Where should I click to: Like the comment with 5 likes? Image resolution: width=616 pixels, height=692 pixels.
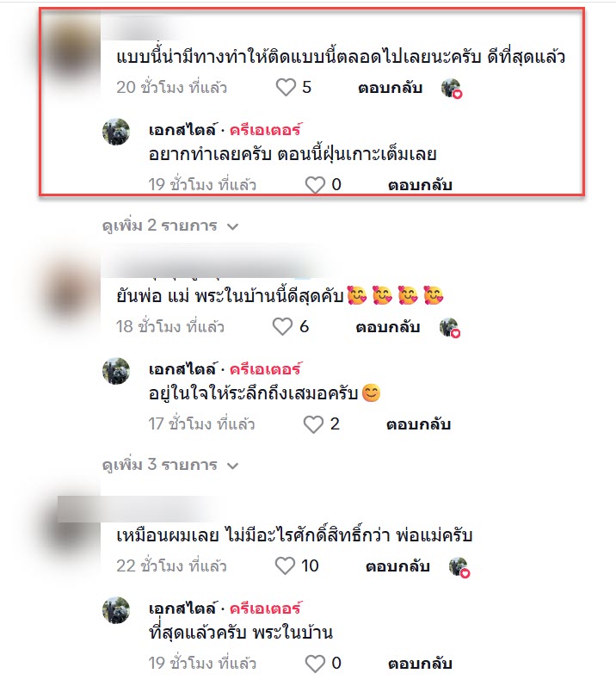[286, 88]
